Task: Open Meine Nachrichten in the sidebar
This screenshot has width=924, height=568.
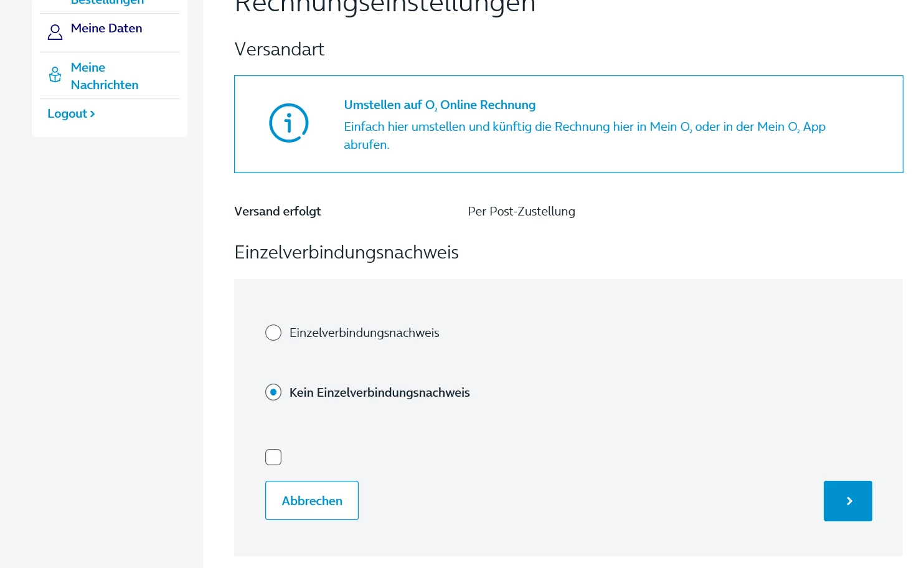Action: (104, 76)
